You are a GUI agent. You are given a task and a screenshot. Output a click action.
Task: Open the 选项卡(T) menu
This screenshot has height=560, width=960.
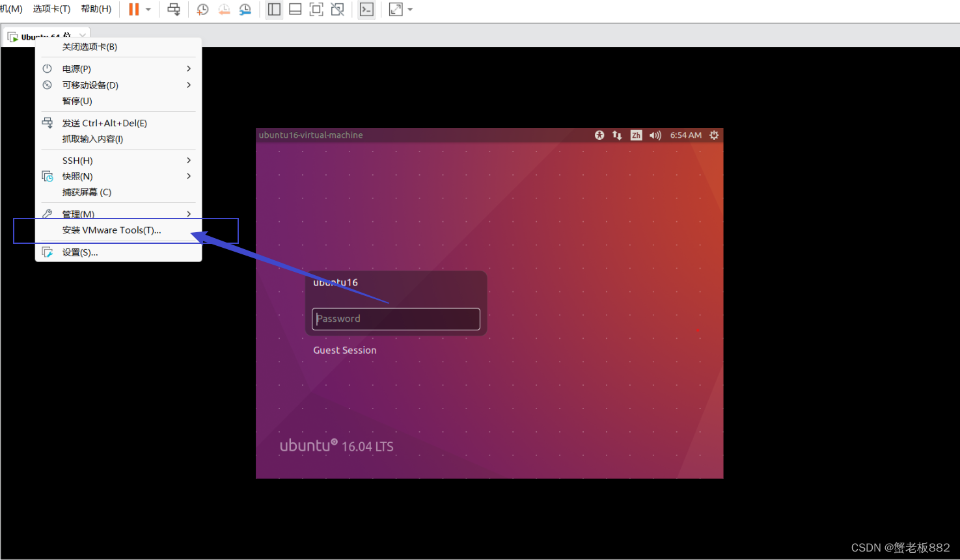click(51, 9)
